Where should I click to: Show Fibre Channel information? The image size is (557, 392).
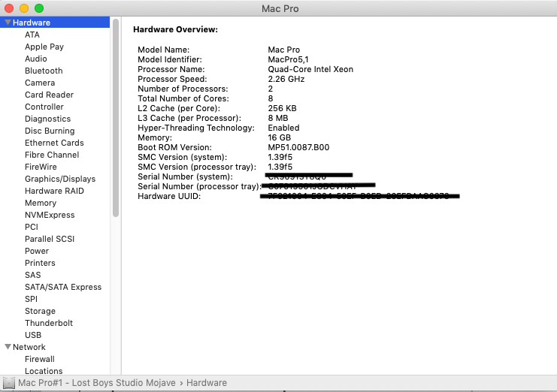52,155
